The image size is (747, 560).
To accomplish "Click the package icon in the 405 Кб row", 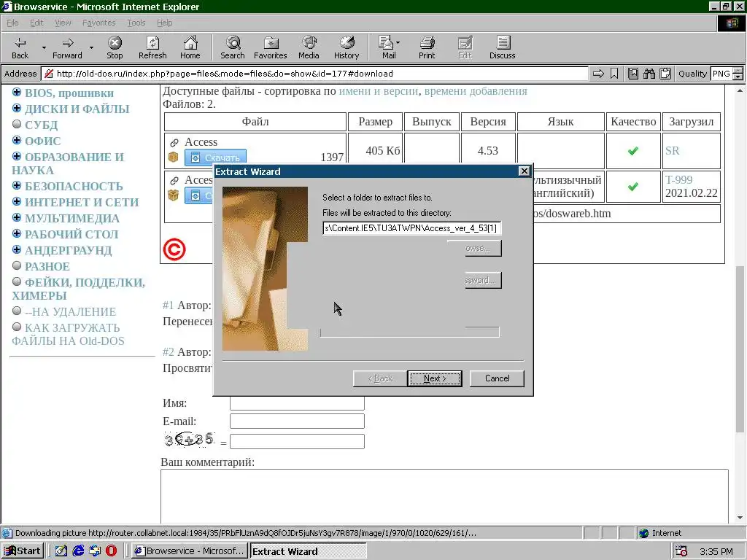I will pos(174,157).
